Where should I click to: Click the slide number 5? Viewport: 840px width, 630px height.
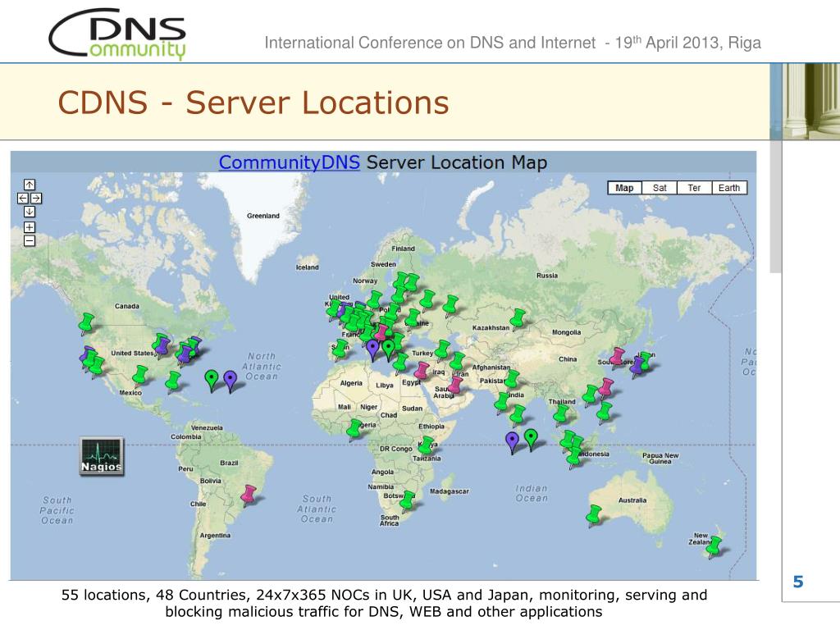pos(798,582)
